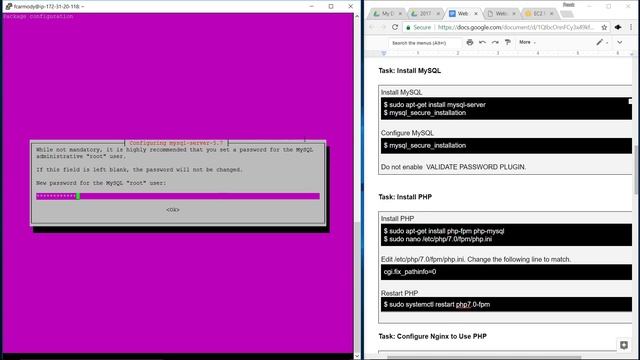The height and width of the screenshot is (360, 640).
Task: Click terminal scrollbar down arrow
Action: click(x=357, y=356)
